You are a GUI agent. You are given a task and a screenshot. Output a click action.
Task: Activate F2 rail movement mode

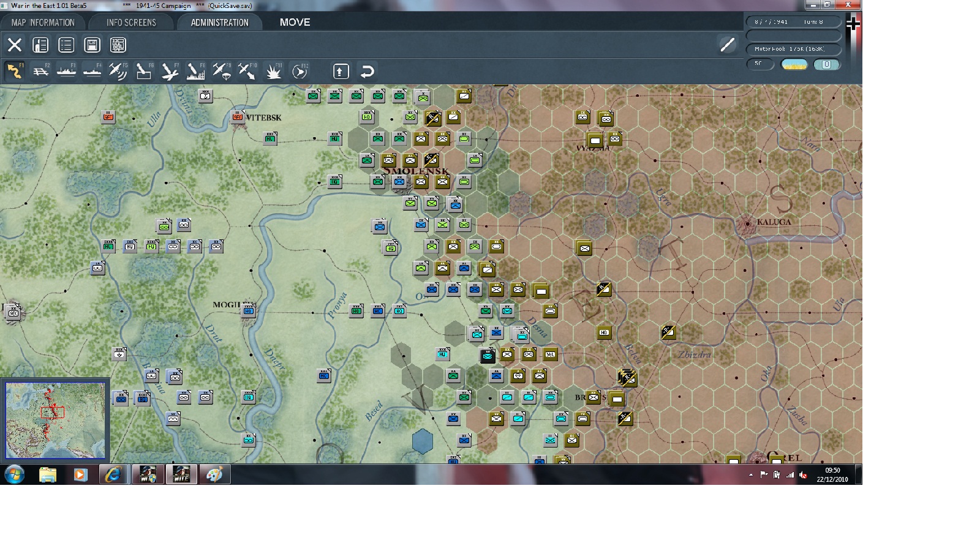(41, 71)
